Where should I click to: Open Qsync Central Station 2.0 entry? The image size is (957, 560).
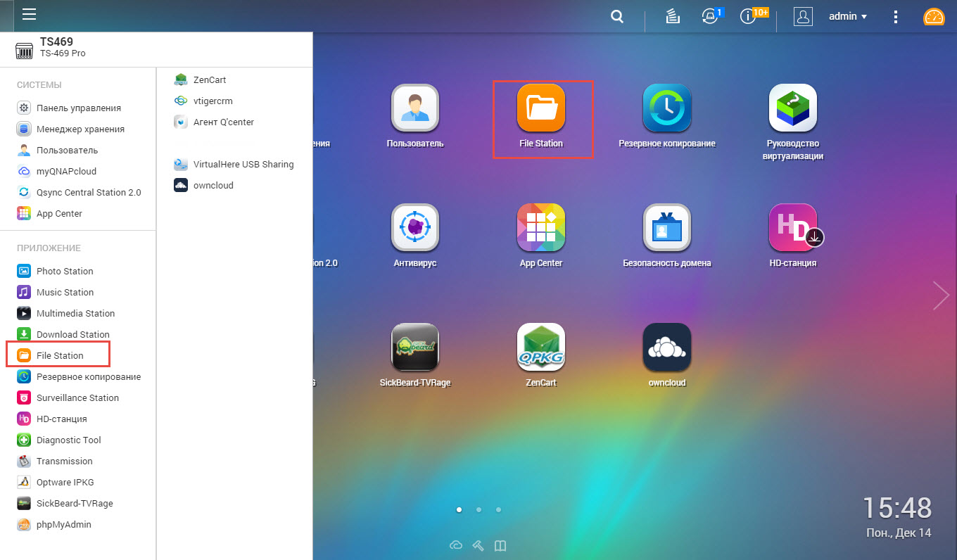78,192
